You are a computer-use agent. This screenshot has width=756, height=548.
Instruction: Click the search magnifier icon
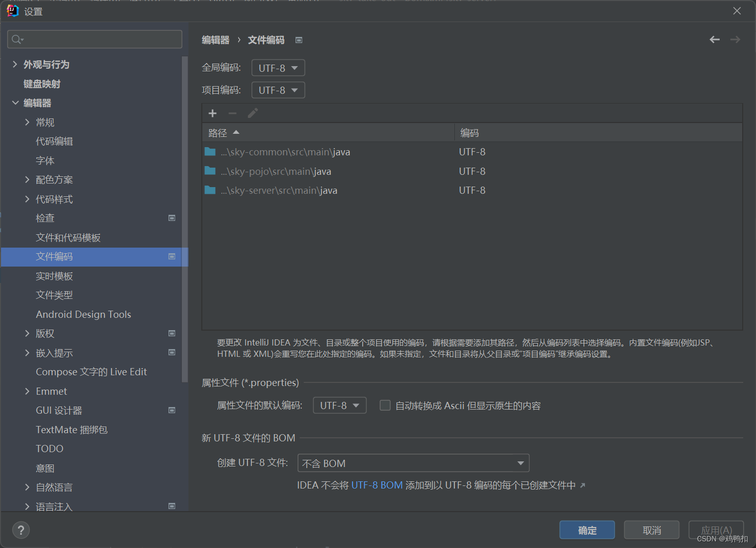[17, 39]
